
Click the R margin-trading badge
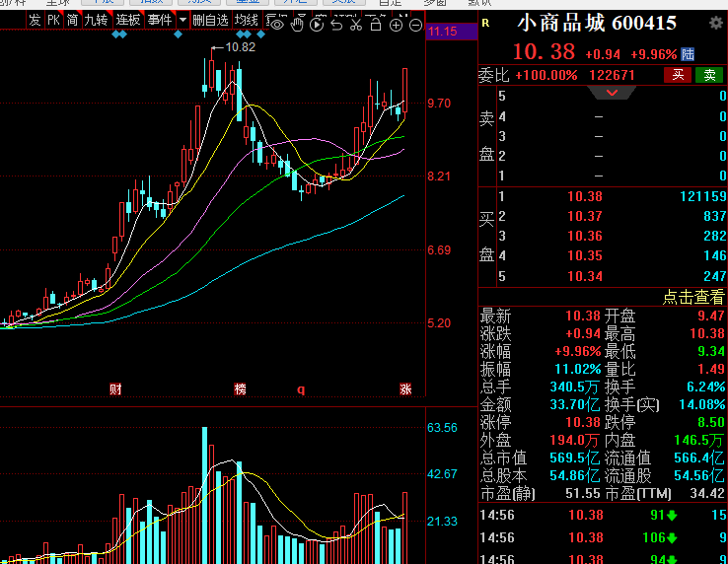coord(485,24)
